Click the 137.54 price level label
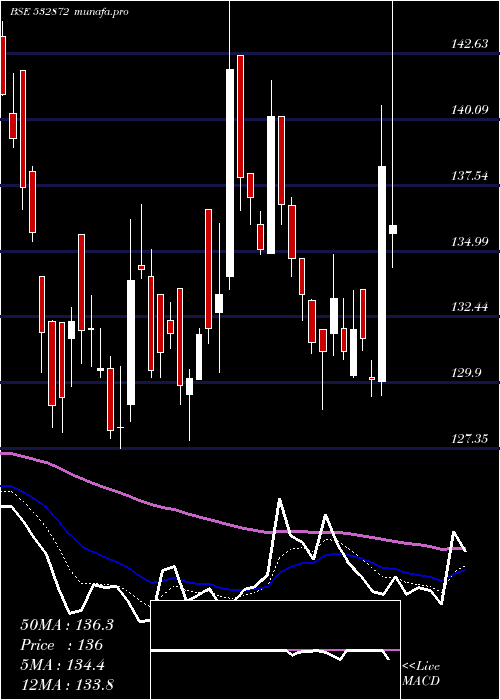The height and width of the screenshot is (700, 500). coord(470,175)
